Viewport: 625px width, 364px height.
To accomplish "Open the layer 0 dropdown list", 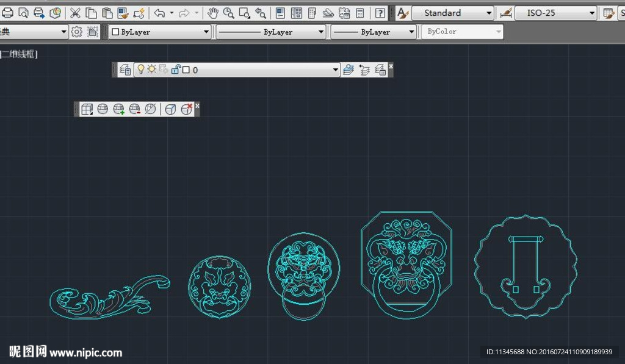I will coord(335,70).
